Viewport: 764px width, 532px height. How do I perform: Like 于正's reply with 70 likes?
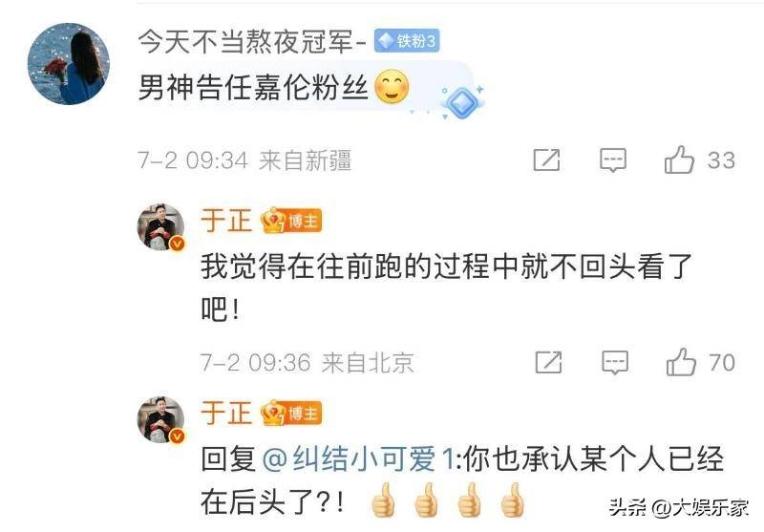click(681, 361)
